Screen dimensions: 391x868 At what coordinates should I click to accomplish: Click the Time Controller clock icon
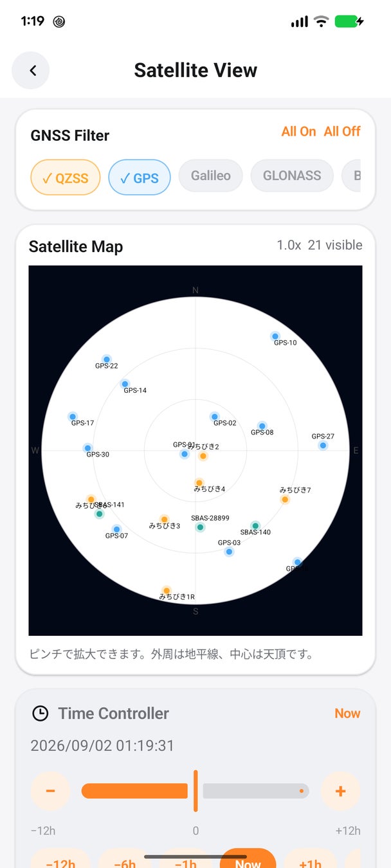40,713
